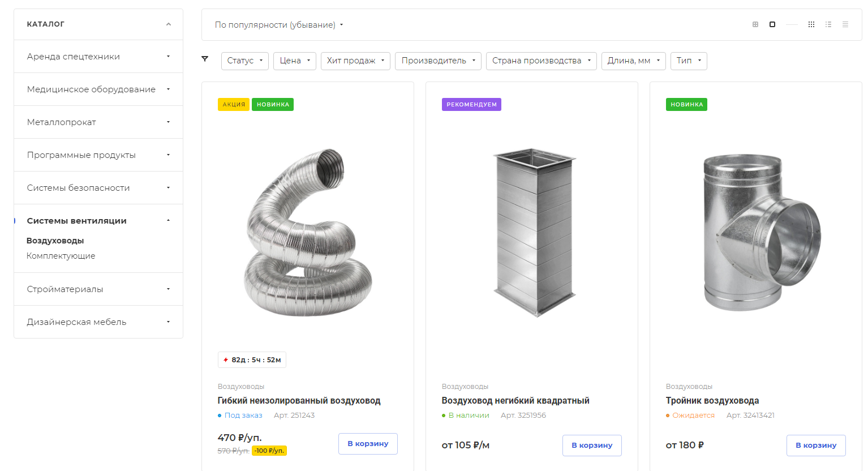Select the single large square view icon
The width and height of the screenshot is (868, 471).
click(x=772, y=24)
